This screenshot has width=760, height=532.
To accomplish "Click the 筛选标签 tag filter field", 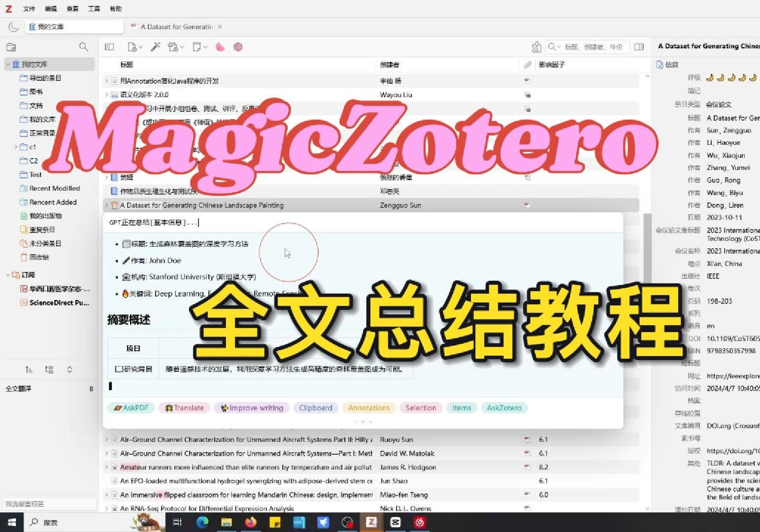I will (49, 504).
